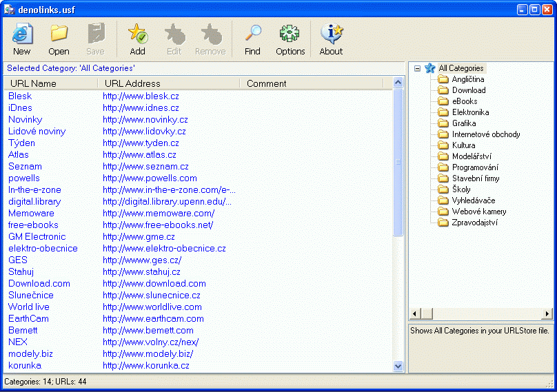Image resolution: width=557 pixels, height=392 pixels.
Task: Click the http://www.seznam.cz address
Action: pyautogui.click(x=145, y=167)
